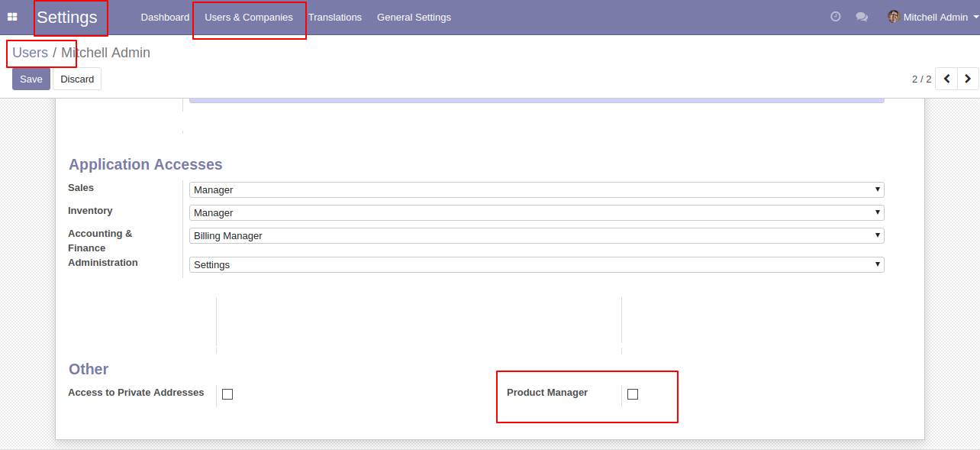Save the user record
The width and height of the screenshot is (980, 450).
coord(31,79)
